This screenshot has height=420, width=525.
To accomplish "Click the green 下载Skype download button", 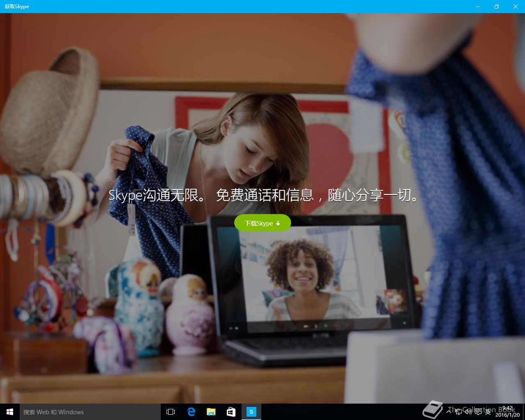I will click(x=262, y=223).
